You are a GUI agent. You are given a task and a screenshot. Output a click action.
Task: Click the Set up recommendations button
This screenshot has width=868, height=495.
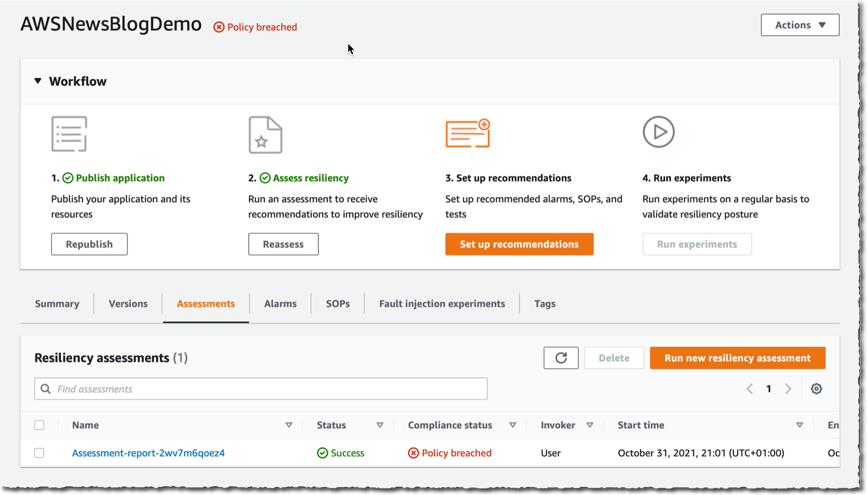(x=519, y=244)
